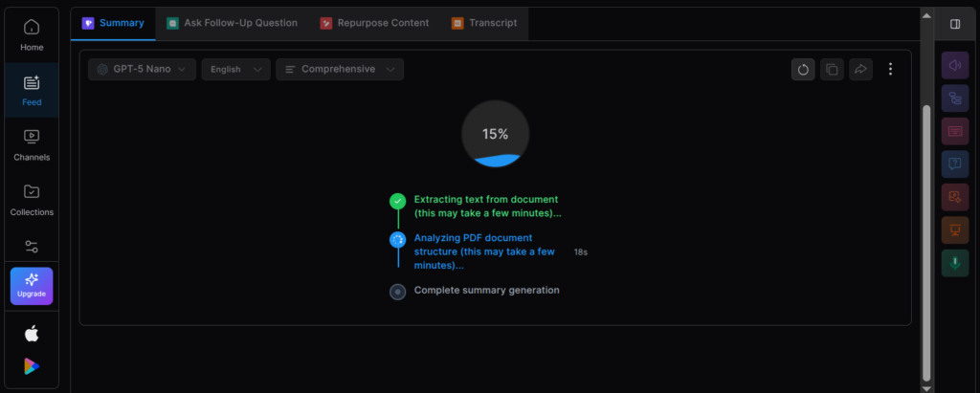Viewport: 980px width, 393px height.
Task: Open the English language dropdown
Action: point(235,69)
